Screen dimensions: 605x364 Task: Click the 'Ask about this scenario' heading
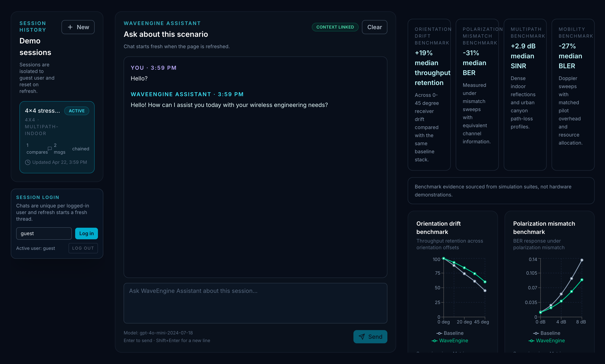(x=166, y=34)
